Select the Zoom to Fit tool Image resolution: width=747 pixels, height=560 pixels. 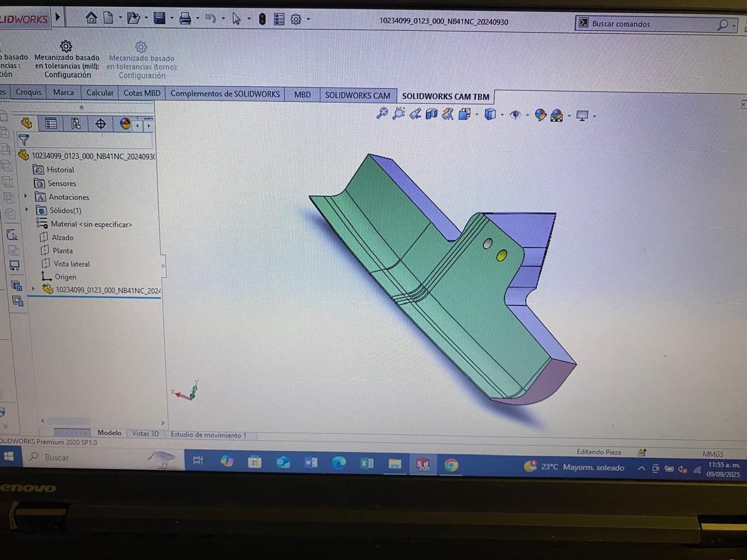click(382, 114)
